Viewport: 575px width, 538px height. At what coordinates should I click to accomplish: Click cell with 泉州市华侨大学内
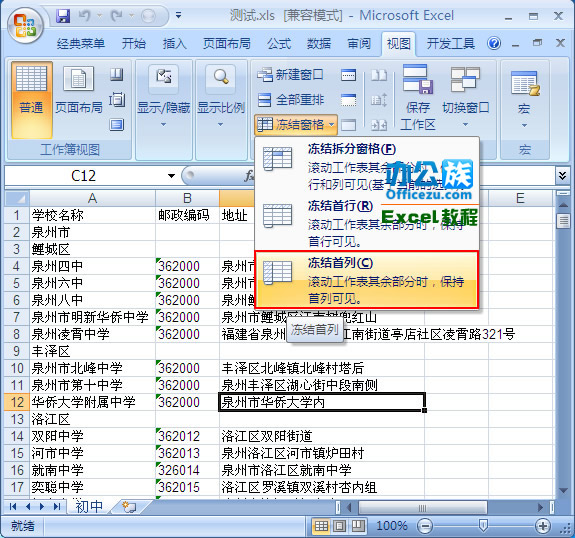[x=322, y=402]
